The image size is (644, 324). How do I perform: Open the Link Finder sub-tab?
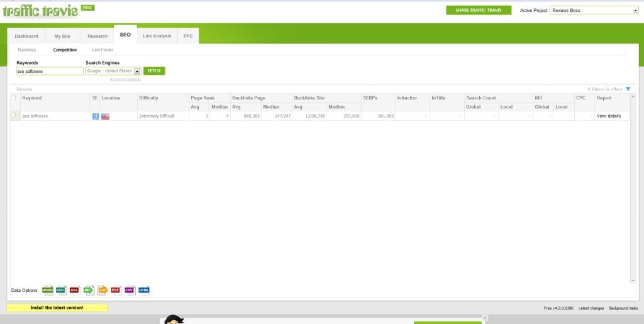(103, 50)
